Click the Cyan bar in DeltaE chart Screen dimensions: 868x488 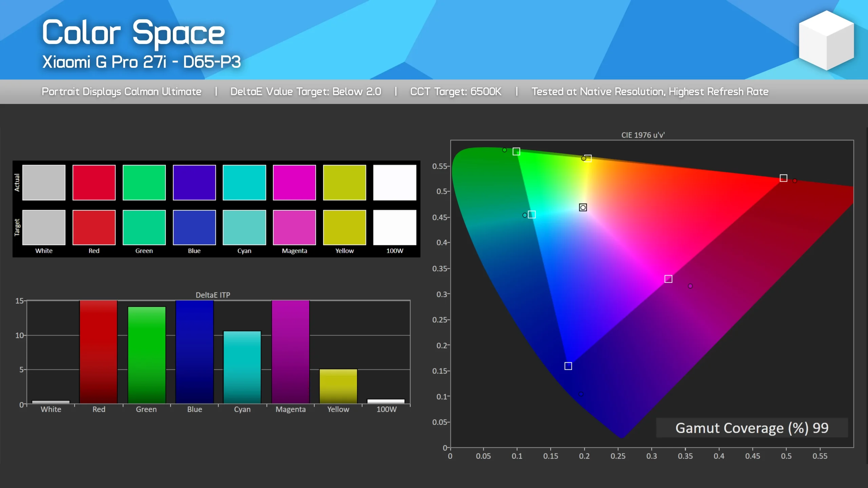point(242,367)
